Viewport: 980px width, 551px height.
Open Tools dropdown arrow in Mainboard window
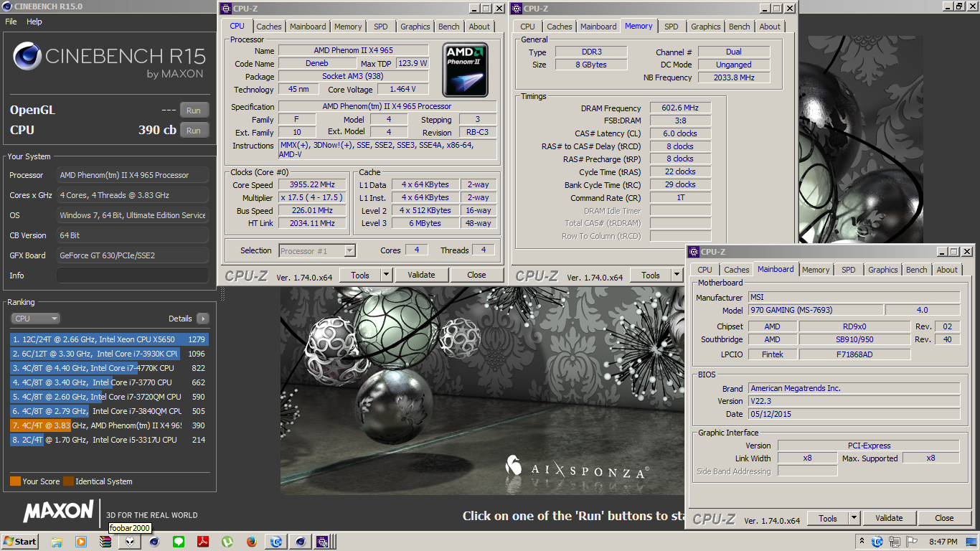854,518
